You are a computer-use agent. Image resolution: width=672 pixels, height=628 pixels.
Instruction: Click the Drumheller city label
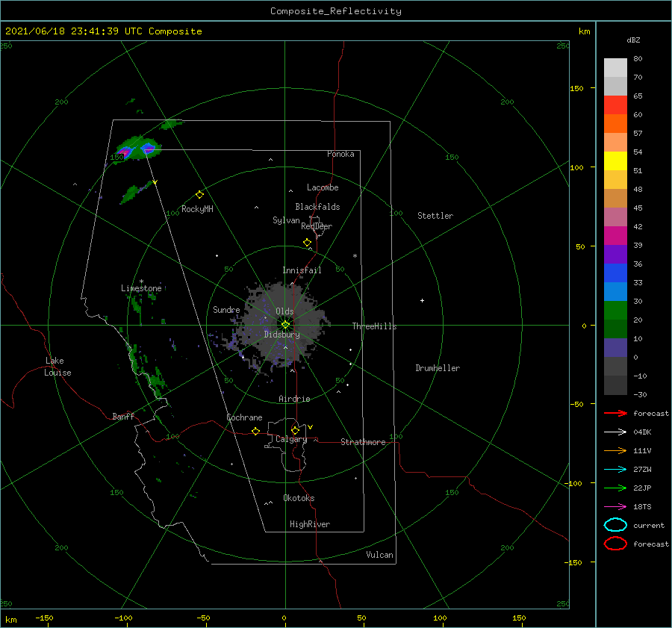pos(438,368)
